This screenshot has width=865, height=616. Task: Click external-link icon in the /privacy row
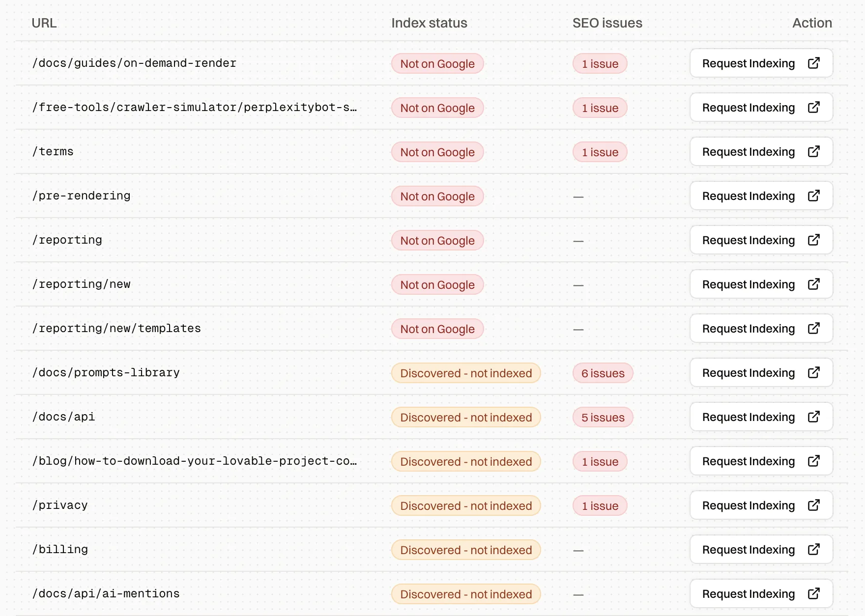(813, 505)
